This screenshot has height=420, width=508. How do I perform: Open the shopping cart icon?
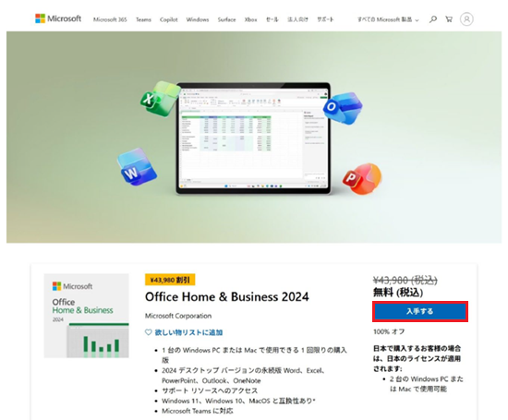coord(449,19)
